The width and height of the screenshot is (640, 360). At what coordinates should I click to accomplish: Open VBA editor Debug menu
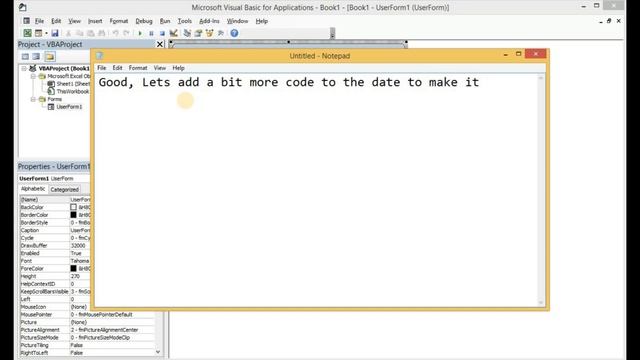pyautogui.click(x=144, y=21)
